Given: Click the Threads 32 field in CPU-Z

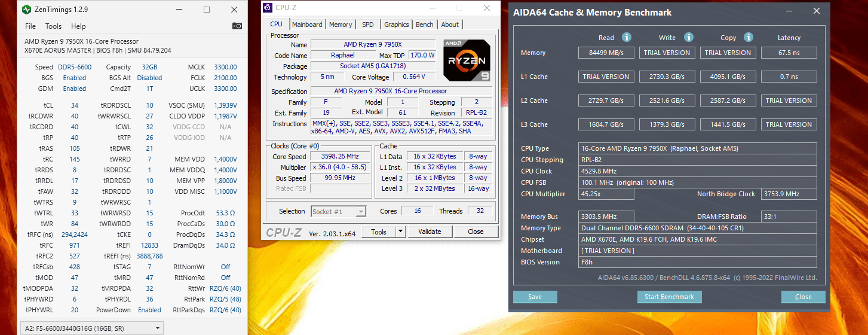Looking at the screenshot, I should pyautogui.click(x=480, y=211).
